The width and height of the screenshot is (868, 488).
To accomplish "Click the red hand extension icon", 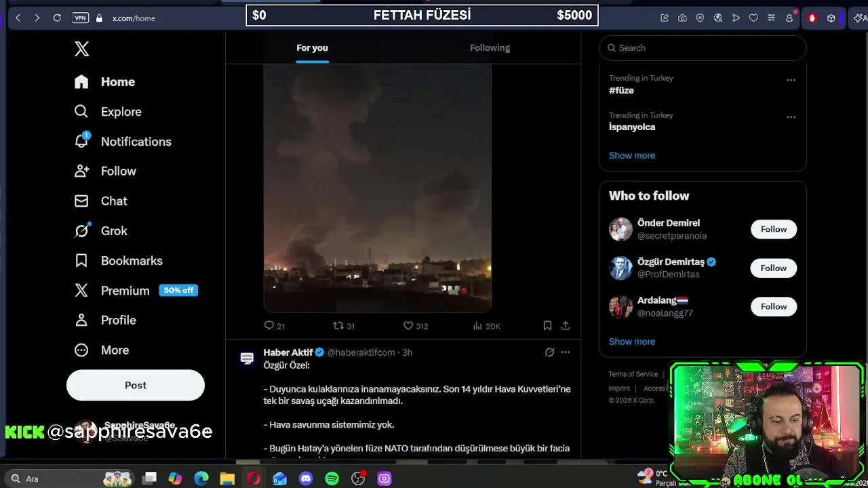I will (812, 18).
